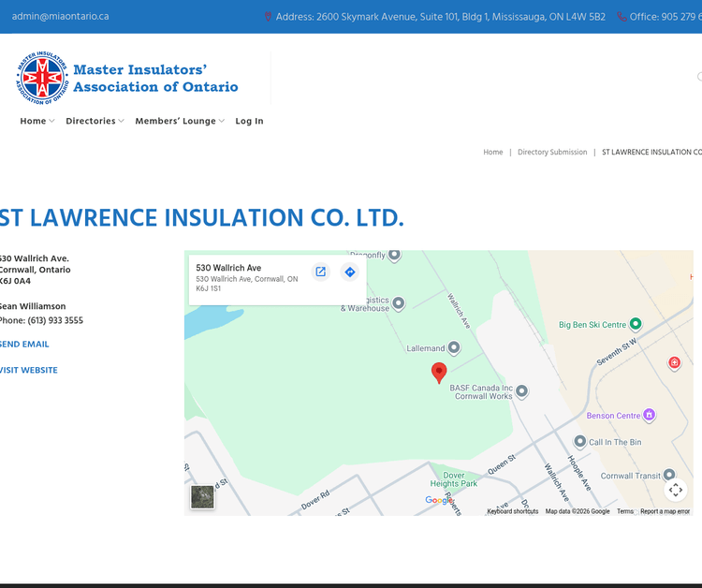Click the Queen St road label
Image resolution: width=702 pixels, height=588 pixels.
tap(502, 464)
